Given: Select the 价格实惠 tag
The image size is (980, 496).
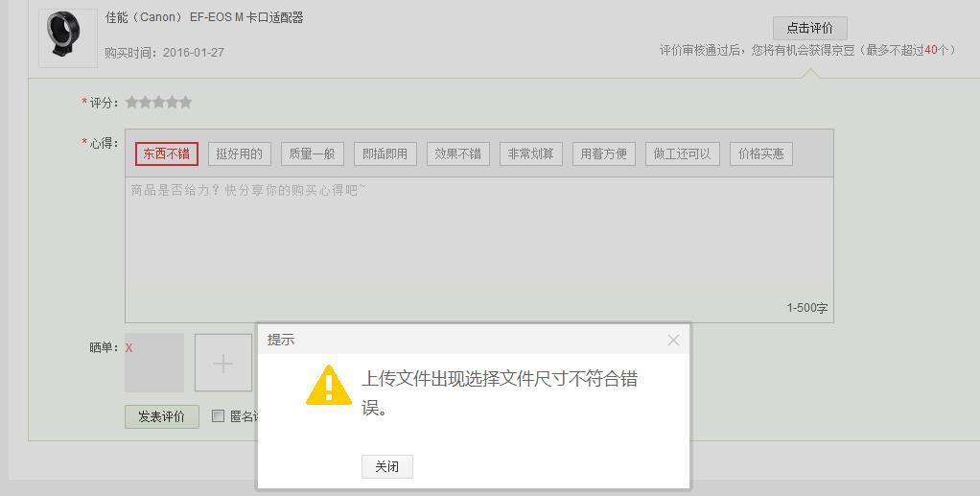Looking at the screenshot, I should [761, 154].
